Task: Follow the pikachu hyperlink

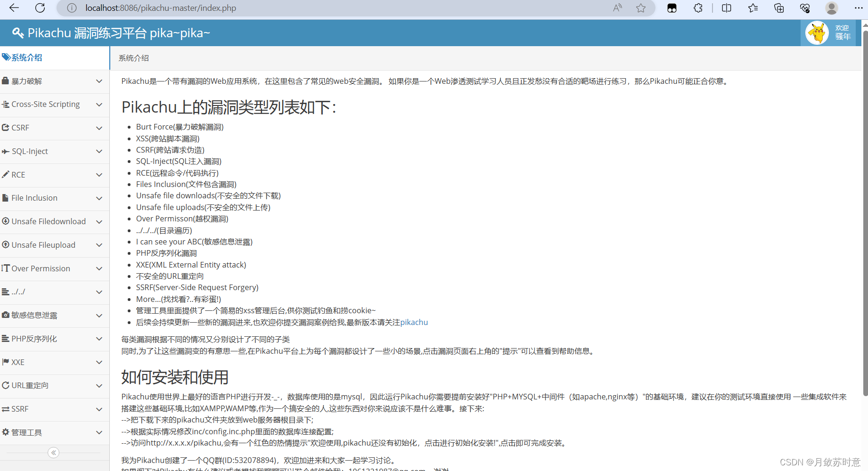Action: (414, 322)
